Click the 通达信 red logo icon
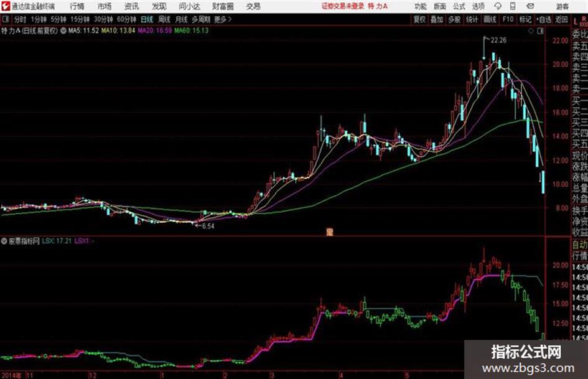The width and height of the screenshot is (588, 379). 6,6
